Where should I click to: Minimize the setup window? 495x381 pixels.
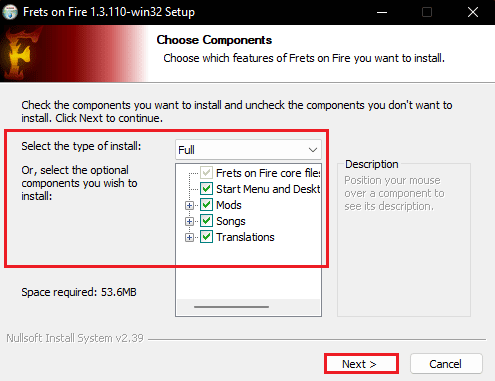[x=382, y=12]
